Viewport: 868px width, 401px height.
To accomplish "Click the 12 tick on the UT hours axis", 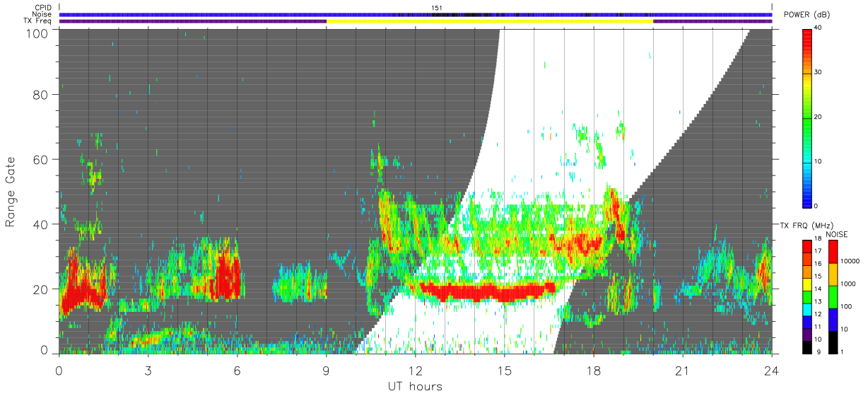I will click(415, 370).
